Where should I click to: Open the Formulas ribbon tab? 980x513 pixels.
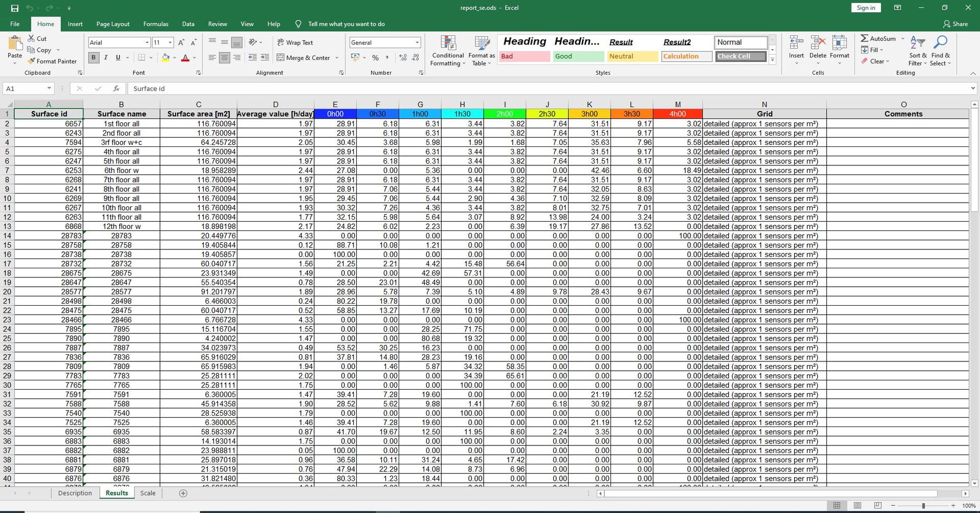click(x=156, y=24)
